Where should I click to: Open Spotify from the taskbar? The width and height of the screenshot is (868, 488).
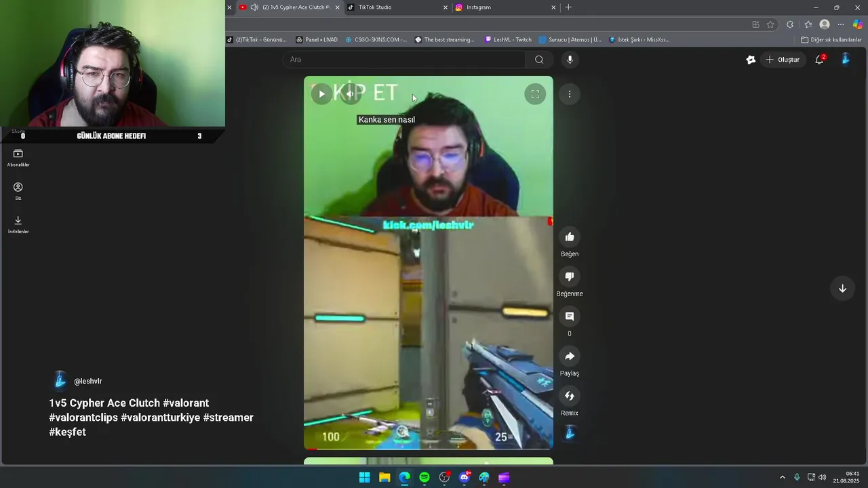pos(425,478)
